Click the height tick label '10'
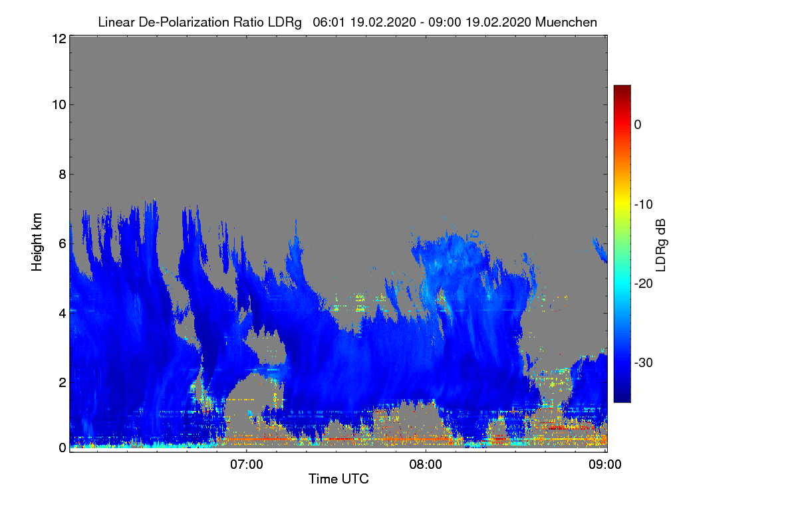This screenshot has height=532, width=798. point(58,104)
